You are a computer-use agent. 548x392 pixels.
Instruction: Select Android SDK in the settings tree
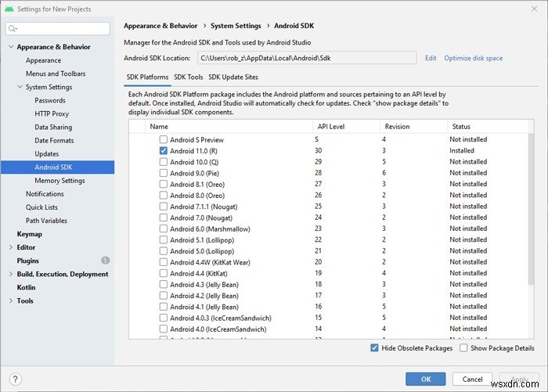coord(57,167)
